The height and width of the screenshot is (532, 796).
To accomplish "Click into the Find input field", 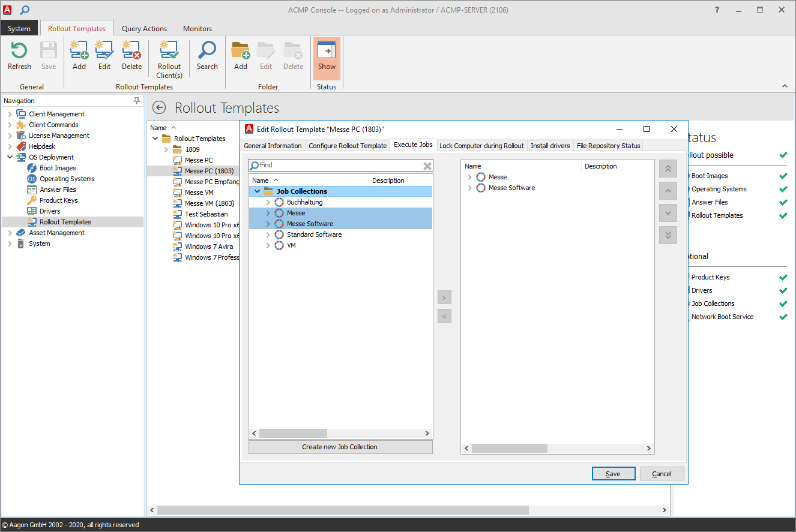I will point(340,165).
